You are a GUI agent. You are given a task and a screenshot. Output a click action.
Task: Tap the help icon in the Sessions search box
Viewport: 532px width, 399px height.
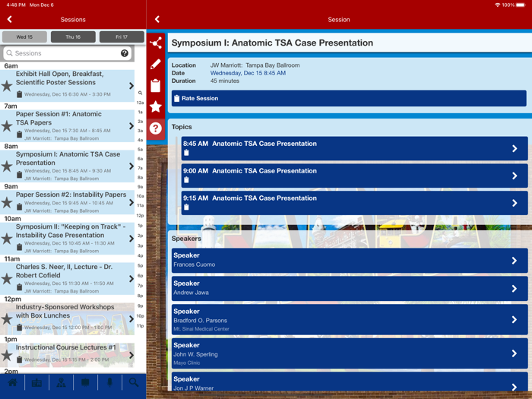(x=125, y=53)
